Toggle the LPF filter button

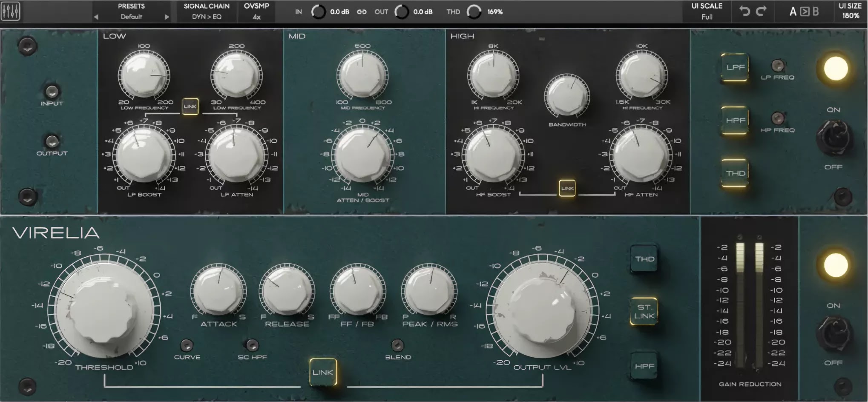pyautogui.click(x=735, y=67)
